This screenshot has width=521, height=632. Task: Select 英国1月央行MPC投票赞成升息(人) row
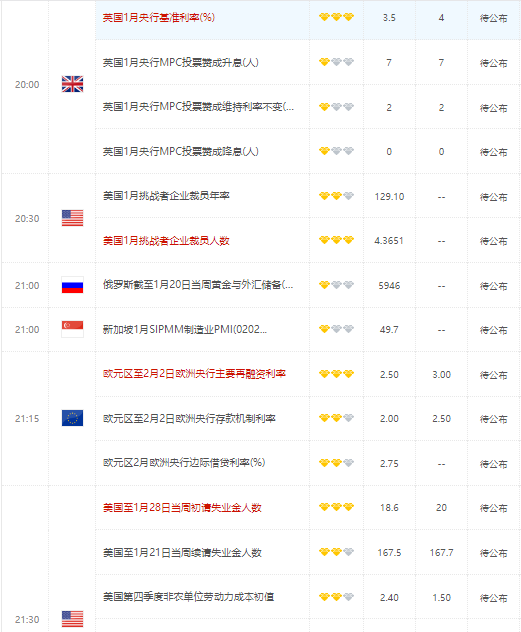tap(308, 62)
